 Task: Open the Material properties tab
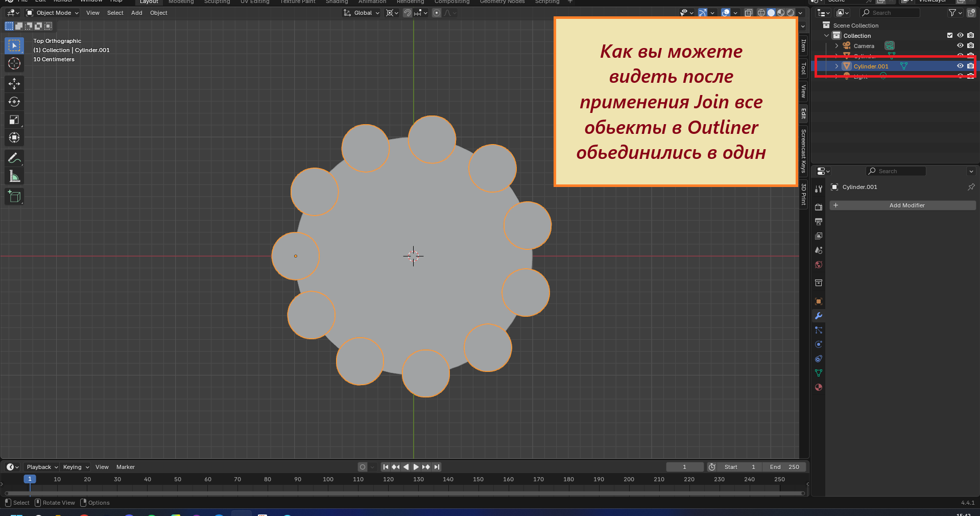pyautogui.click(x=819, y=387)
